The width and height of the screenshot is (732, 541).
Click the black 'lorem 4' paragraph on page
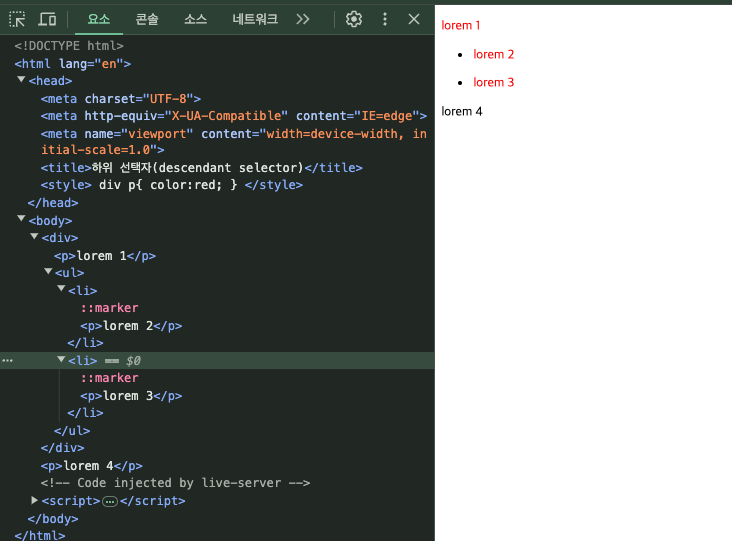[462, 111]
